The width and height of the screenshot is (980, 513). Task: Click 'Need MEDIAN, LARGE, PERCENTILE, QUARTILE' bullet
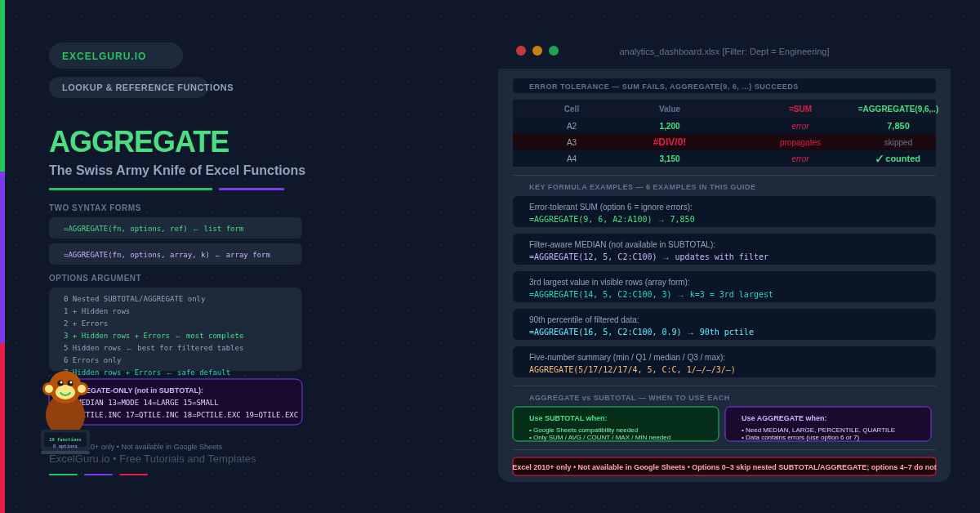[818, 430]
